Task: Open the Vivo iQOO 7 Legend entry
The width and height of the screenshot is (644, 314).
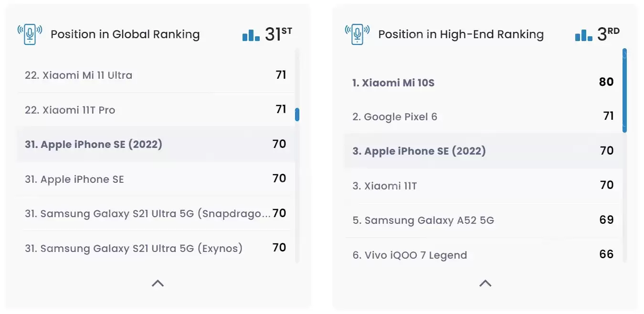Action: coord(410,255)
